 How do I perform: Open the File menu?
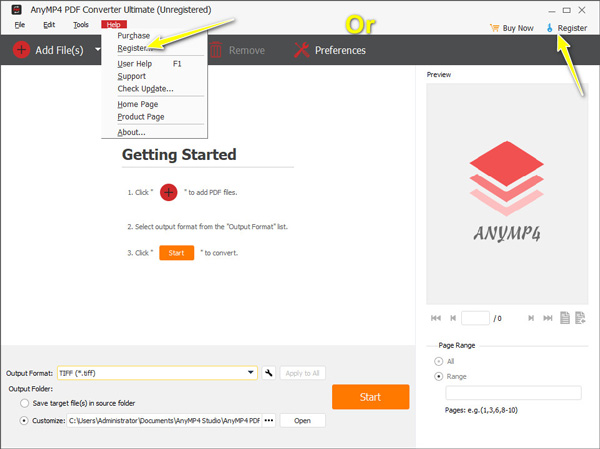(x=20, y=25)
